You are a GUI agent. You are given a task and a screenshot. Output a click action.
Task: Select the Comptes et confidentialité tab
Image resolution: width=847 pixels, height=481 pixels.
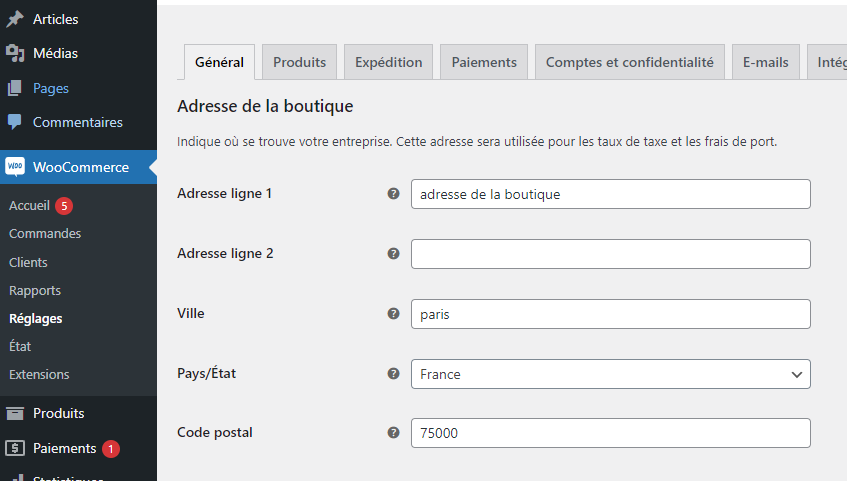click(x=629, y=62)
